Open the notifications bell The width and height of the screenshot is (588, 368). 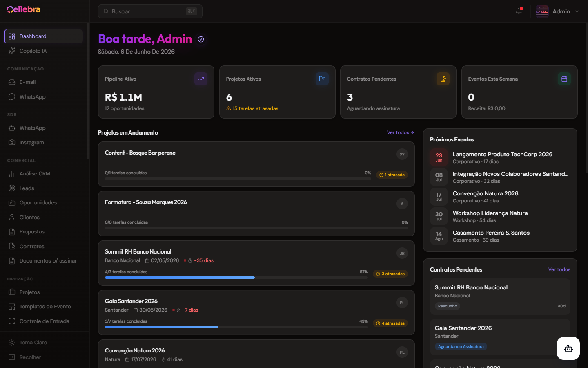tap(519, 11)
